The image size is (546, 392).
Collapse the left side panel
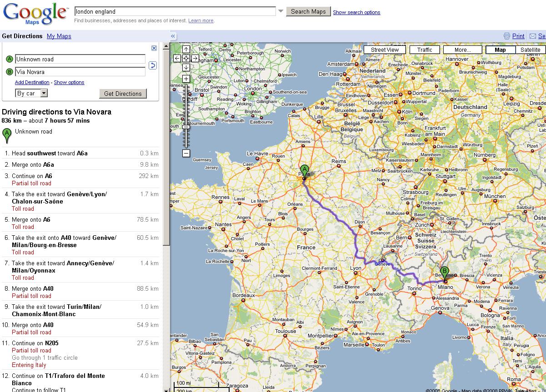[173, 36]
